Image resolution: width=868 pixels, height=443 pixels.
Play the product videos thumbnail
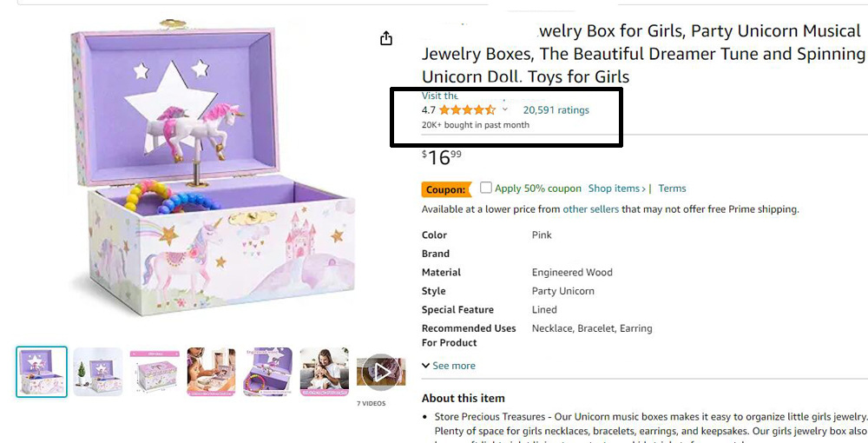point(380,372)
